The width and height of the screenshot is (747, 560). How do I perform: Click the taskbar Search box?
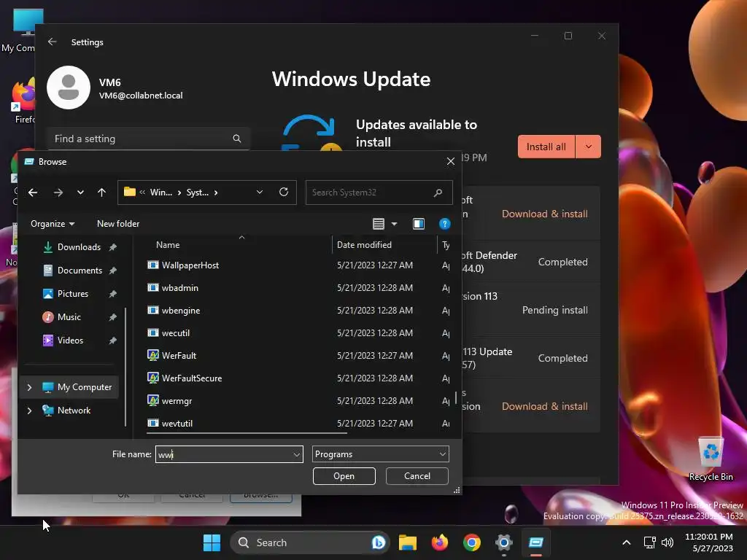309,542
